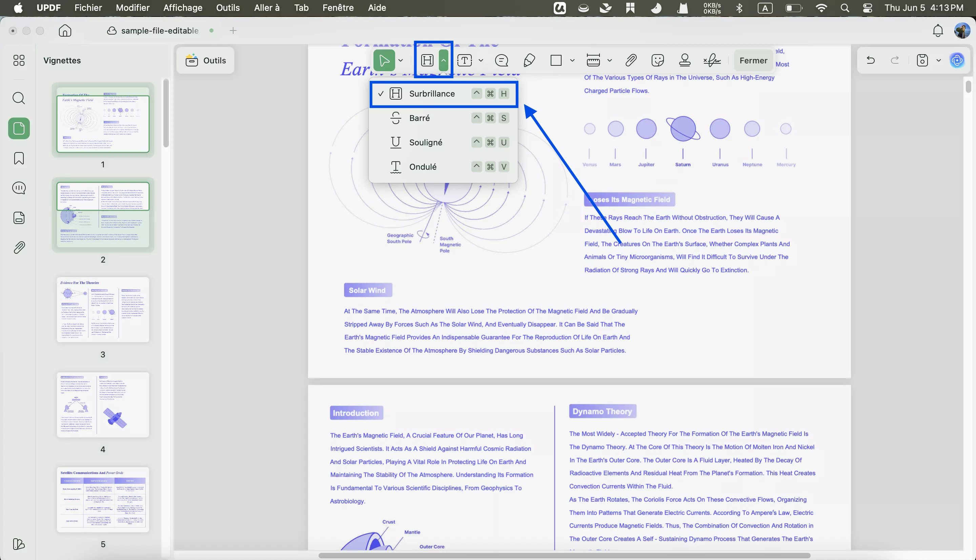Choose Ondulé squiggly option
The width and height of the screenshot is (976, 560).
tap(444, 167)
